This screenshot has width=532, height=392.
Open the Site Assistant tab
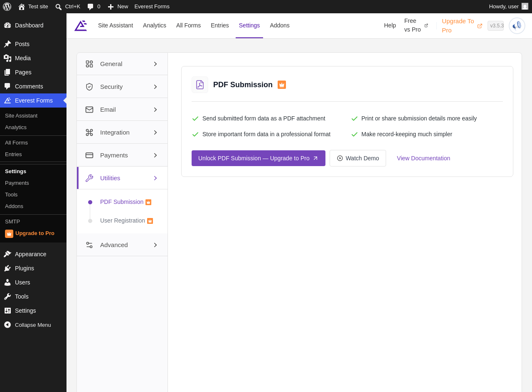click(x=116, y=25)
